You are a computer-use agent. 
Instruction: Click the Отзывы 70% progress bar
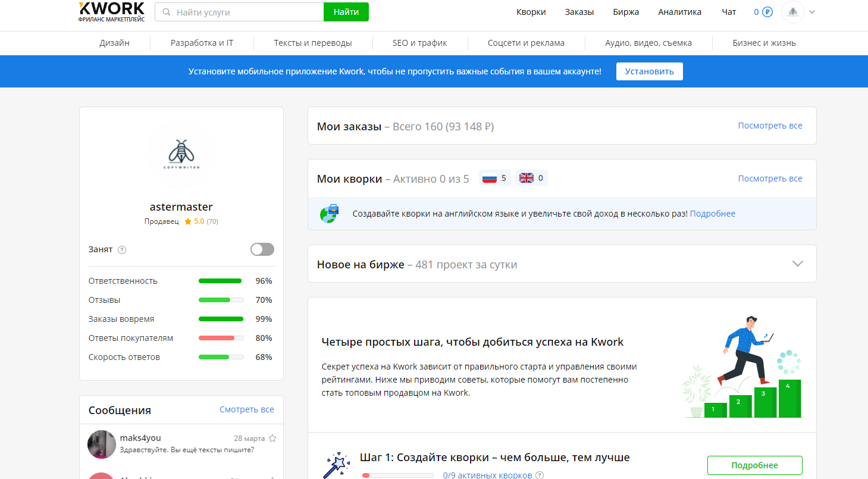[x=221, y=300]
